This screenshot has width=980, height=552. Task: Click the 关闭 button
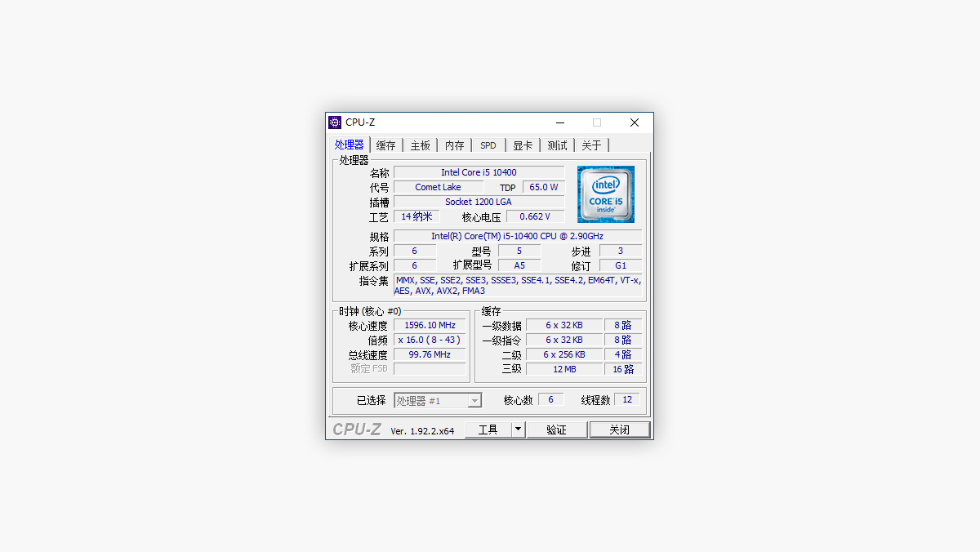tap(620, 430)
